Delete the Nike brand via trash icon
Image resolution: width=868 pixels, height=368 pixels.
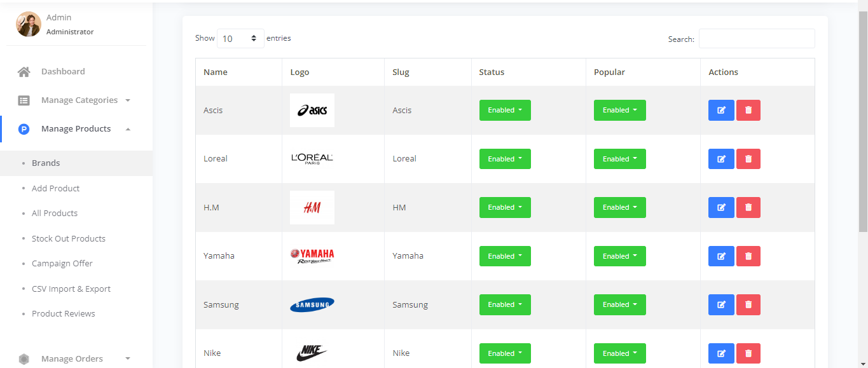[748, 353]
